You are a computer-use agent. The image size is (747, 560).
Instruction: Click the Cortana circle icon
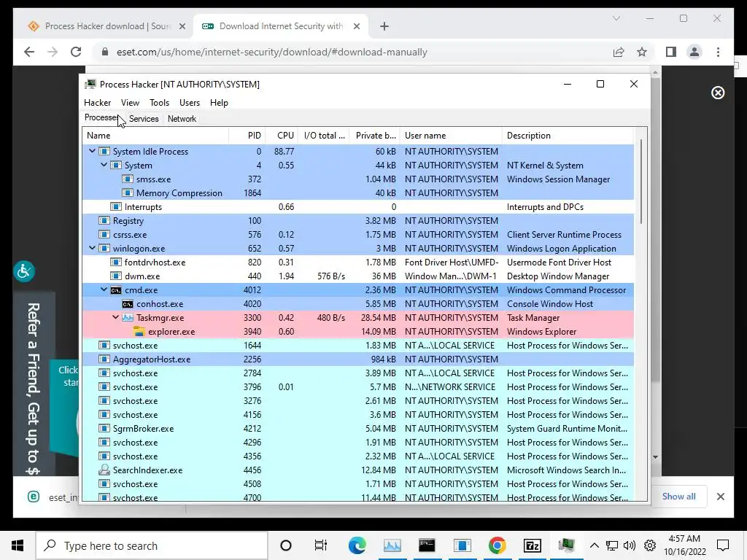coord(286,545)
